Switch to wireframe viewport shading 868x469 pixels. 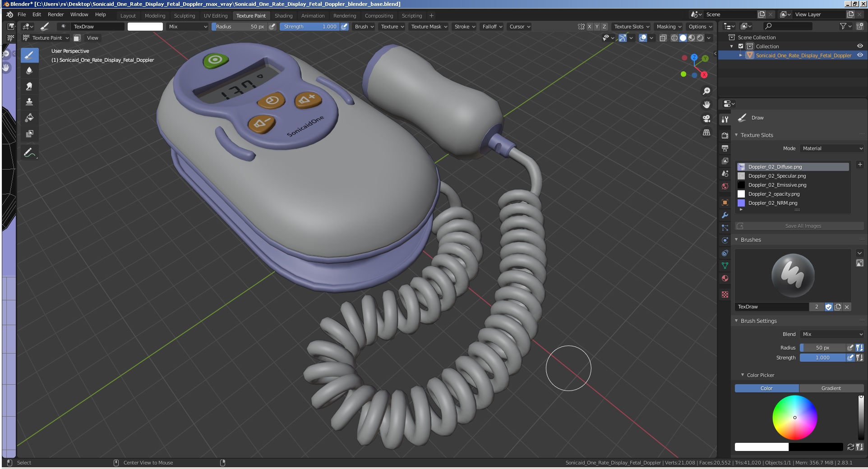point(674,38)
